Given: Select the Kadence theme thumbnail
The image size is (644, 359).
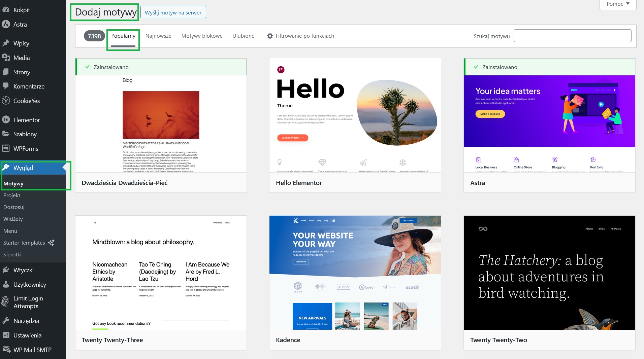Looking at the screenshot, I should [x=355, y=273].
